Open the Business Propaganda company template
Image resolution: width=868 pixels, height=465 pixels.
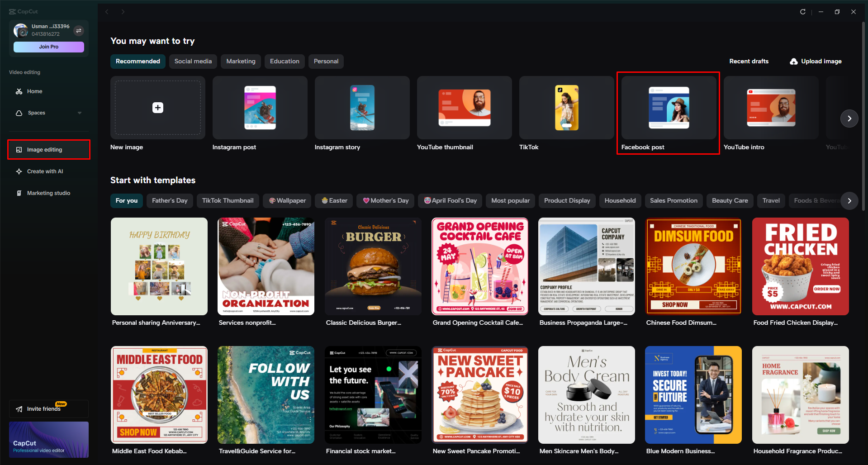(587, 266)
